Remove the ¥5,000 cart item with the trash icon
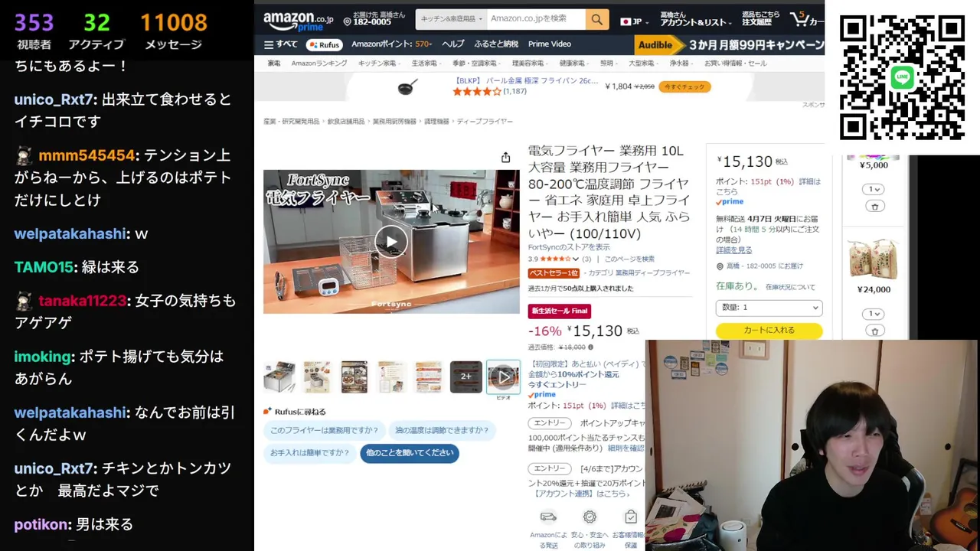The image size is (980, 551). pyautogui.click(x=874, y=207)
